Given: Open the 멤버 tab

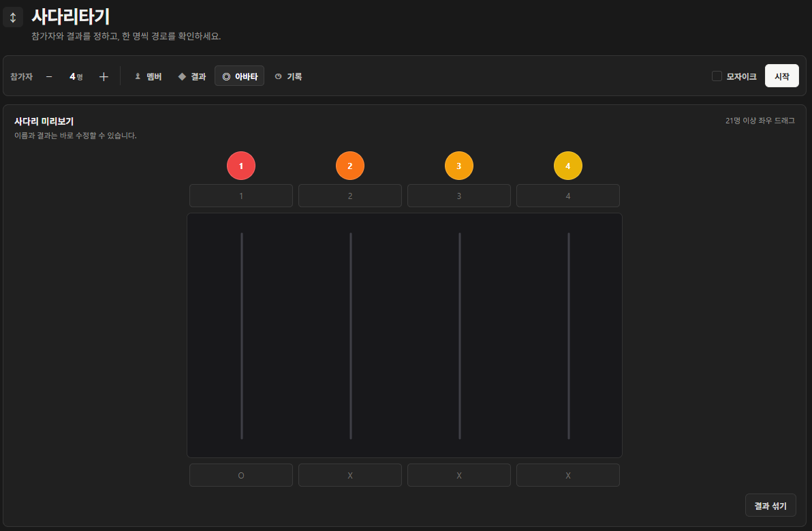Looking at the screenshot, I should (x=148, y=76).
